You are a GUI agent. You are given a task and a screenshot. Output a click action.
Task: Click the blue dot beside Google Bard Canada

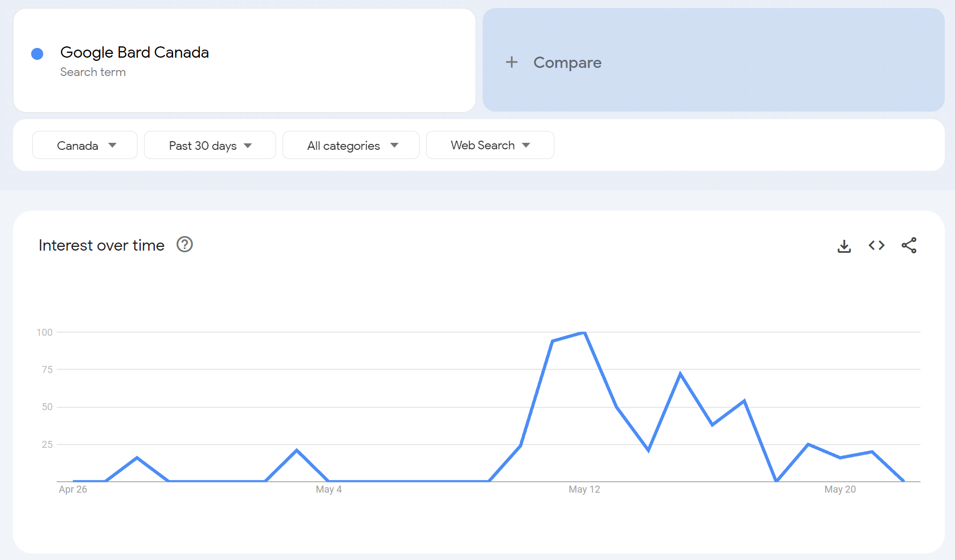coord(37,54)
